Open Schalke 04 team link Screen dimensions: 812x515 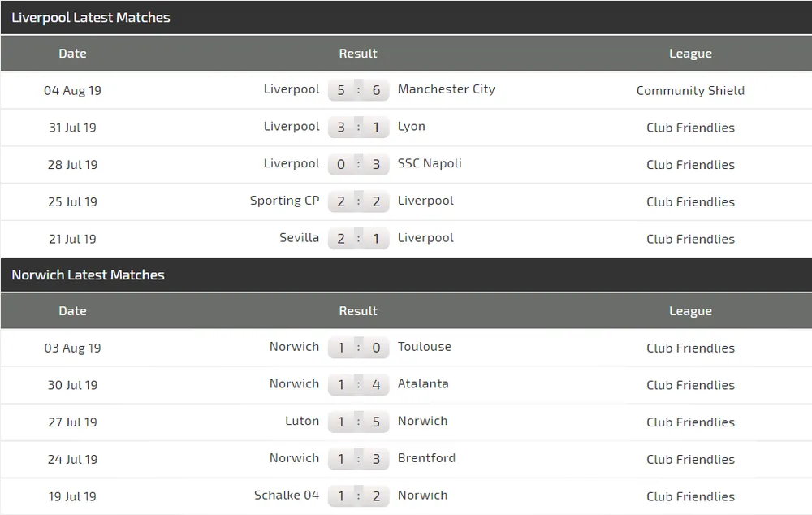coord(287,496)
